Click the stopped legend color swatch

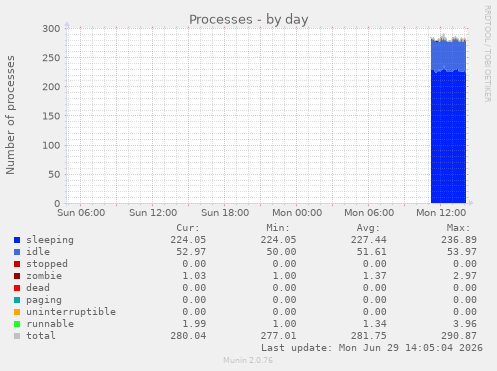[17, 264]
